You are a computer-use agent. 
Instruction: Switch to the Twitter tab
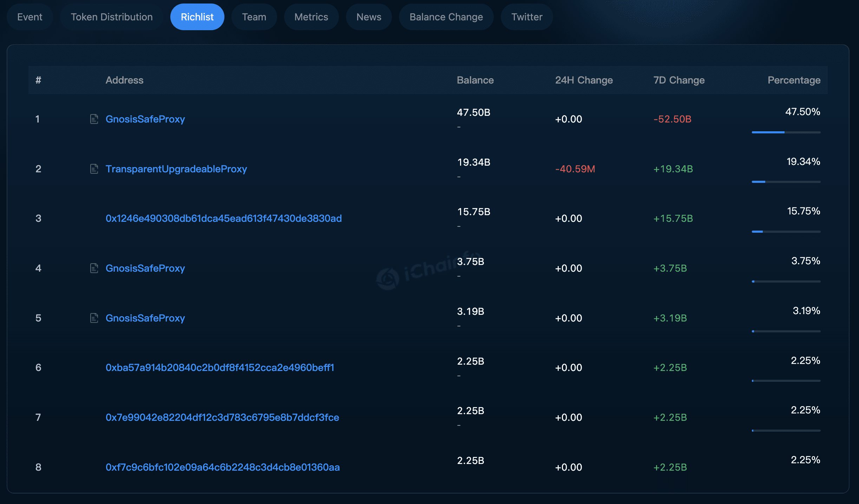point(526,16)
